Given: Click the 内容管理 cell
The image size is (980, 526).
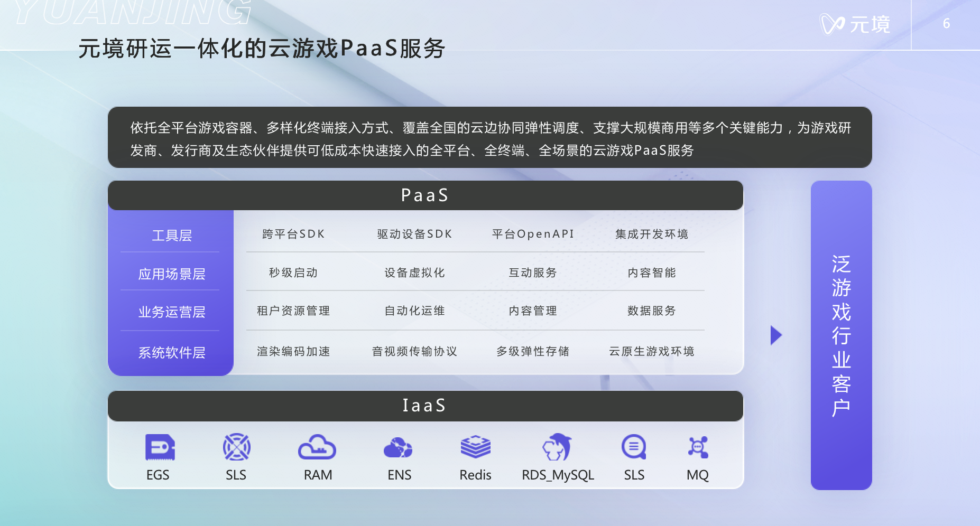Looking at the screenshot, I should click(533, 311).
